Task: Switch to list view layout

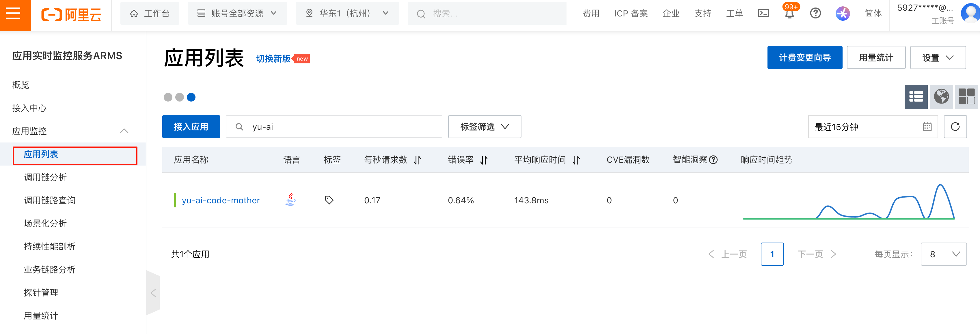Action: 916,97
